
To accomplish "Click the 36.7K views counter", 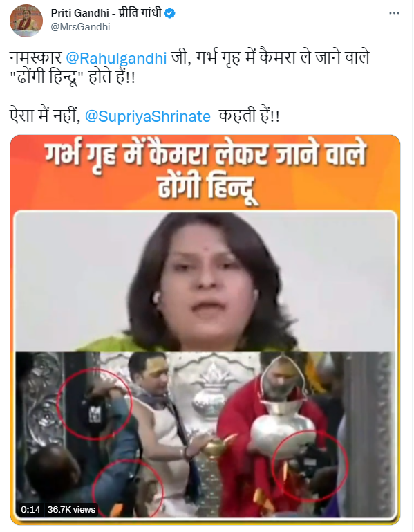I will (71, 509).
